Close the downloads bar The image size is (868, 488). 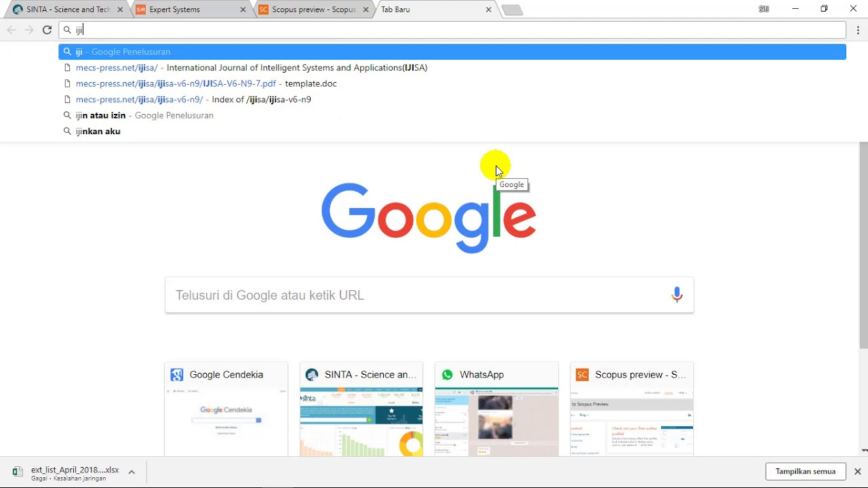click(x=858, y=472)
